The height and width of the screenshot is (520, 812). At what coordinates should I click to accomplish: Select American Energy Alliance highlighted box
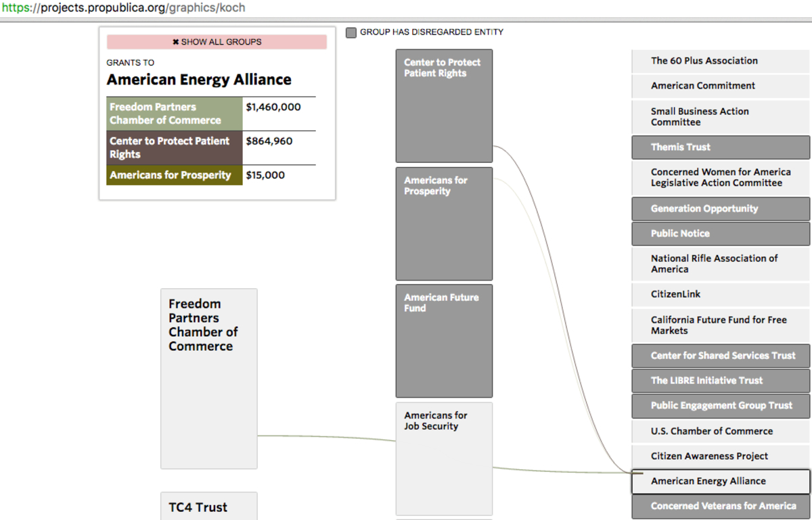(x=720, y=481)
